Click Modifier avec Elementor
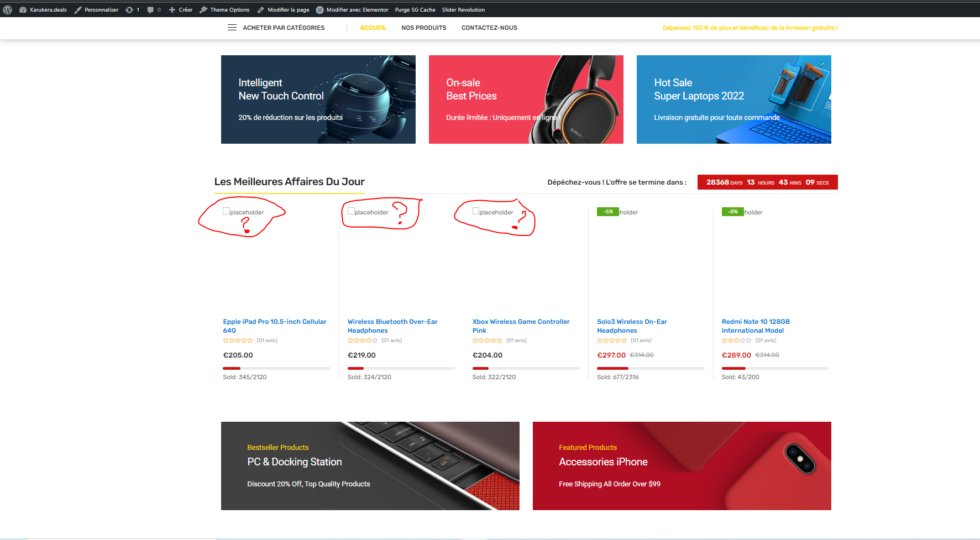 coord(352,9)
